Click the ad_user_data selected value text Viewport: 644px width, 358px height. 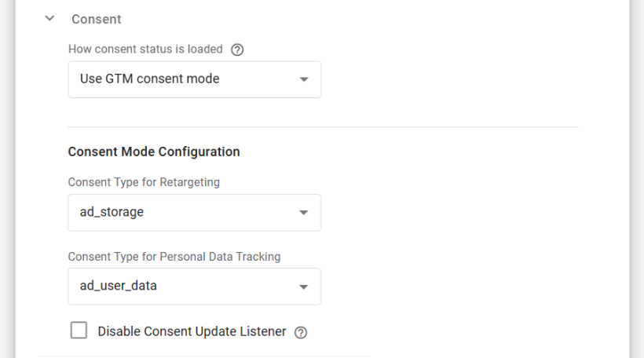[x=118, y=287]
